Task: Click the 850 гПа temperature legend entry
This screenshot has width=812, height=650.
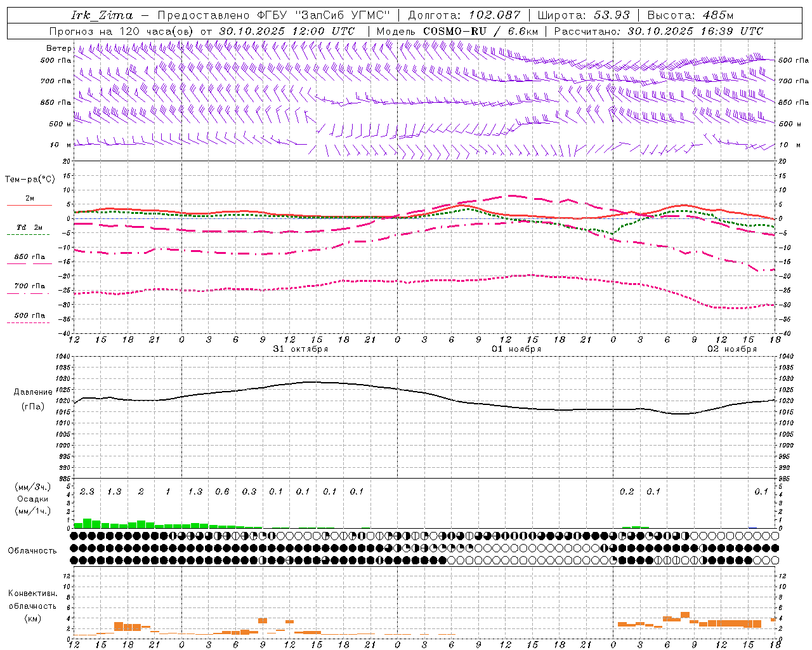Action: click(30, 257)
